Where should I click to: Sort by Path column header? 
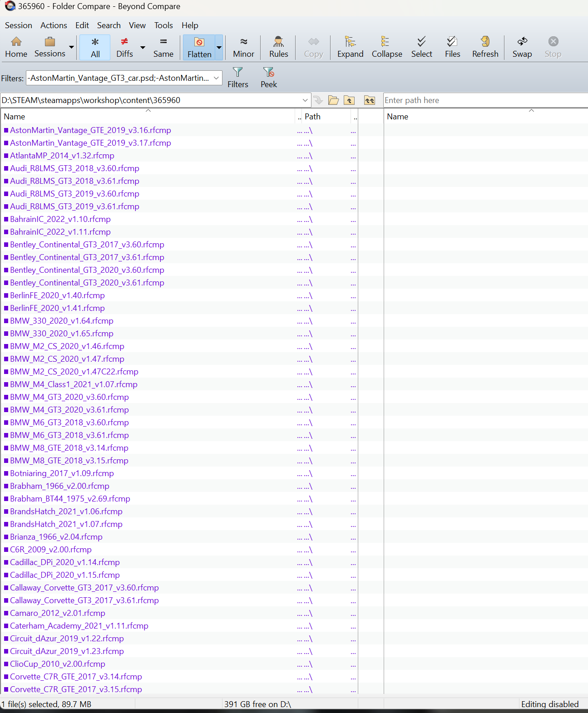point(326,117)
